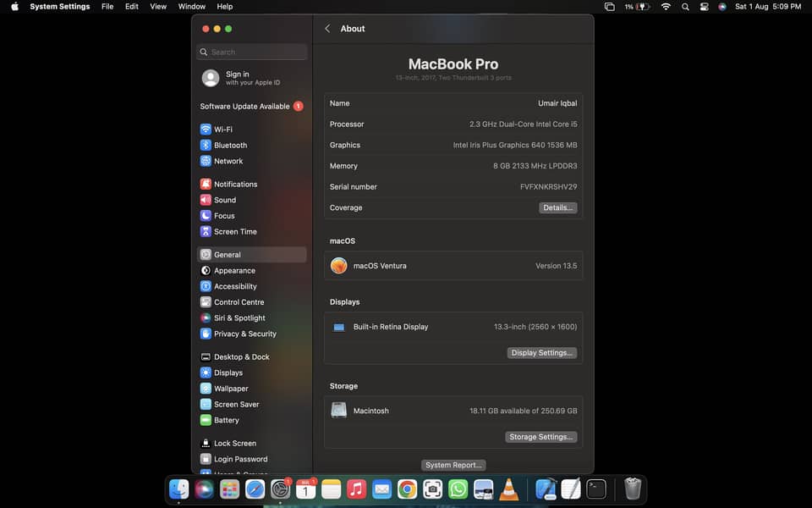Open the Screenshot app in the Dock

432,489
